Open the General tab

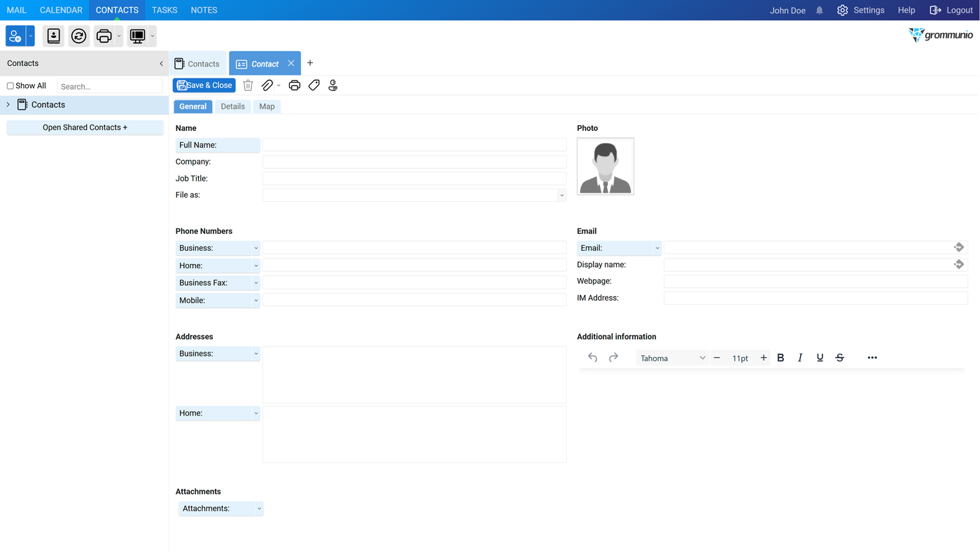point(193,106)
